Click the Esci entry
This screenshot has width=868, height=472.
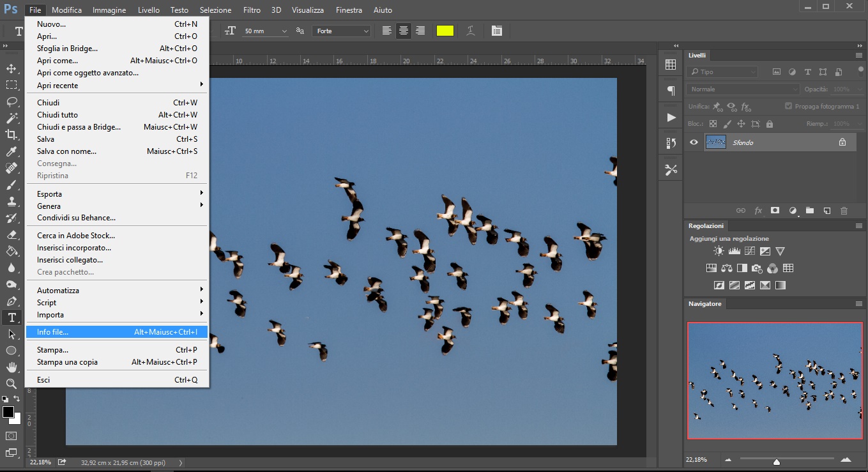point(116,380)
